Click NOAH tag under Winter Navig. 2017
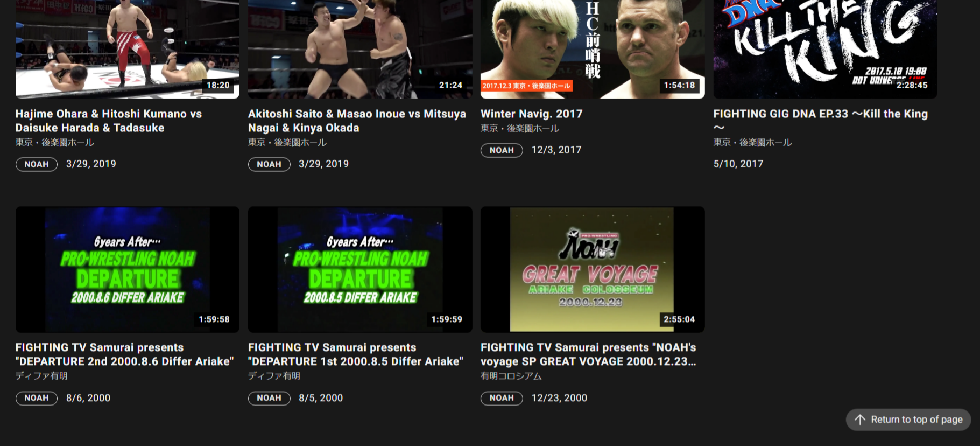This screenshot has width=980, height=447. [x=502, y=150]
